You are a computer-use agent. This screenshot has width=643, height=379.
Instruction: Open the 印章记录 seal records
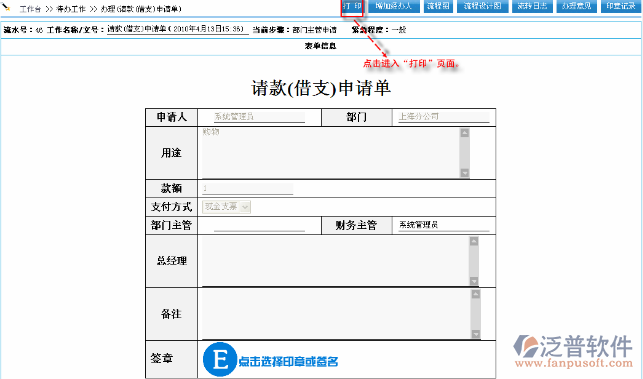tap(621, 6)
